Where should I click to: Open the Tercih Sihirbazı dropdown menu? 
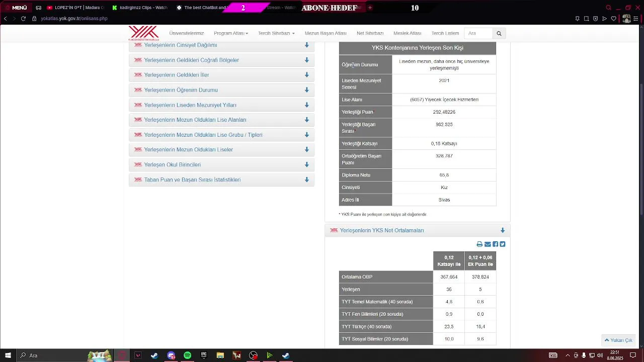pos(276,33)
